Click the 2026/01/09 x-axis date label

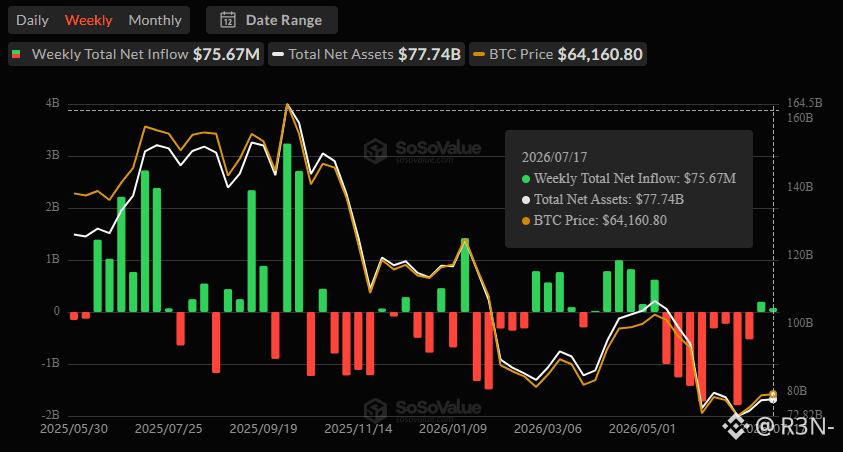[453, 429]
